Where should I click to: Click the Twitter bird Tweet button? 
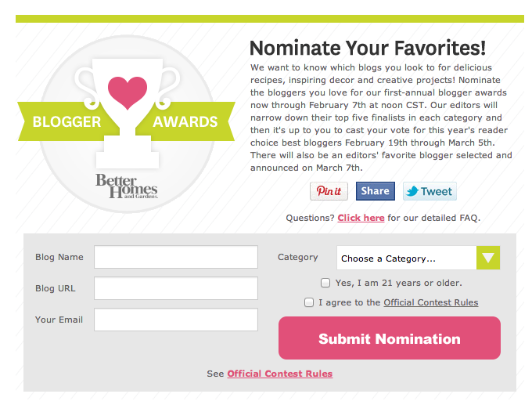tap(430, 191)
